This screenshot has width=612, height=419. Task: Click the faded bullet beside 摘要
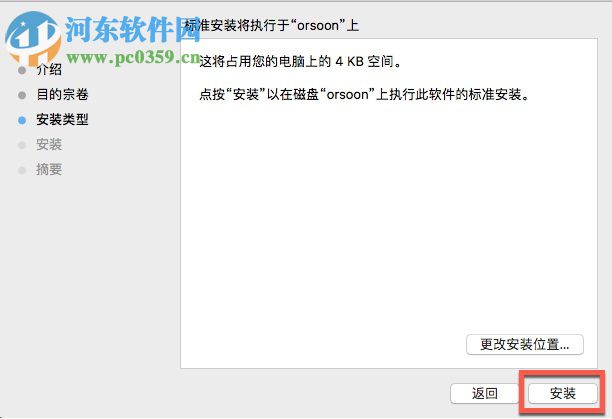point(22,170)
